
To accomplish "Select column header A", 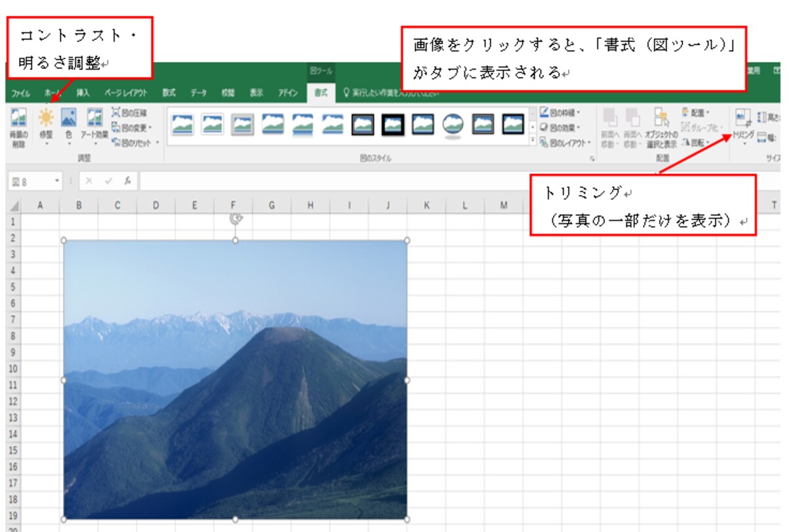I will click(40, 206).
